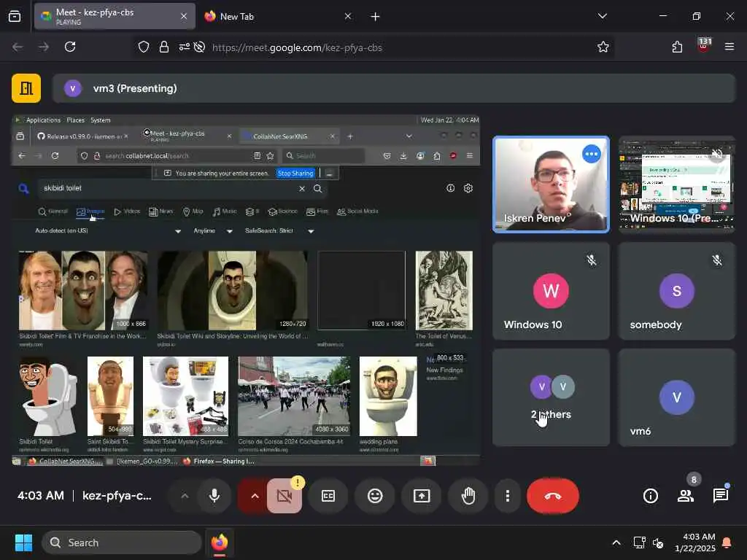Select Music tab in shared SearXNG
The width and height of the screenshot is (747, 560).
(x=225, y=211)
